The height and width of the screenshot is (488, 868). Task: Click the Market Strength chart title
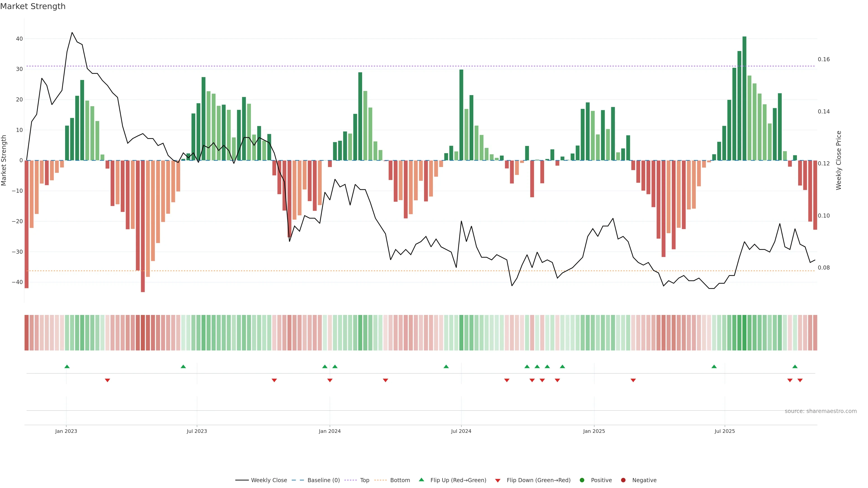[33, 6]
